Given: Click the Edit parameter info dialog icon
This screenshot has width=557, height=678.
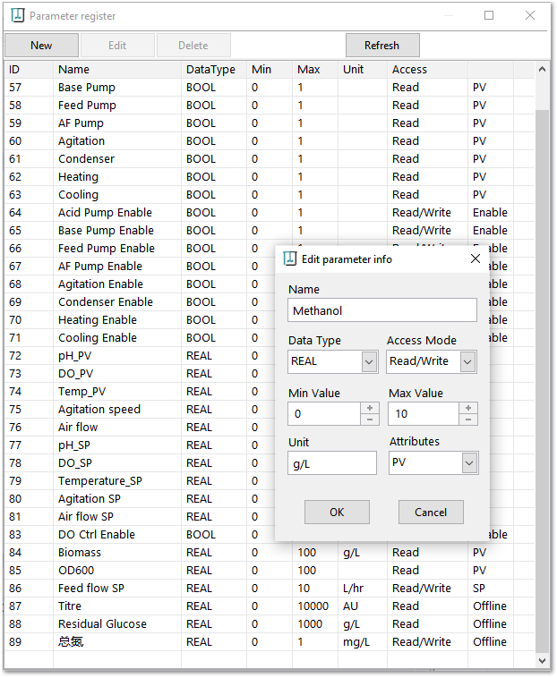Looking at the screenshot, I should pos(290,259).
